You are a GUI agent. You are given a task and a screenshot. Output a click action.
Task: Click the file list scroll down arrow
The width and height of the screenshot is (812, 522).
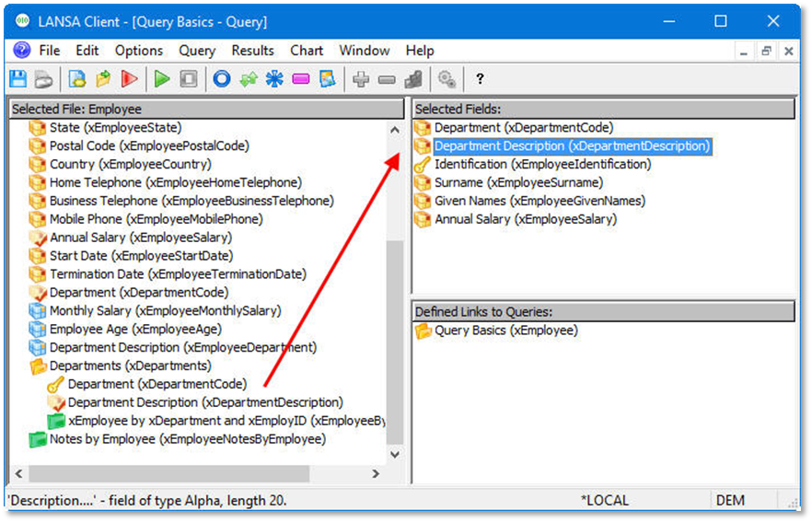point(395,455)
